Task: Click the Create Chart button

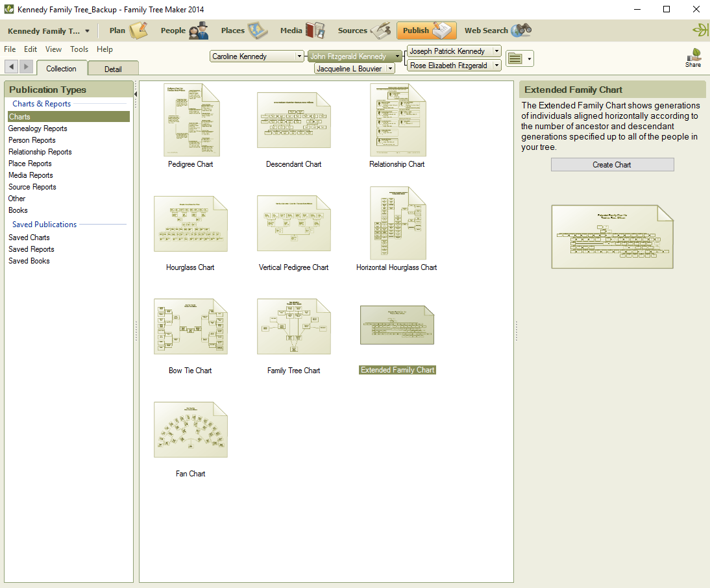Action: pyautogui.click(x=612, y=165)
